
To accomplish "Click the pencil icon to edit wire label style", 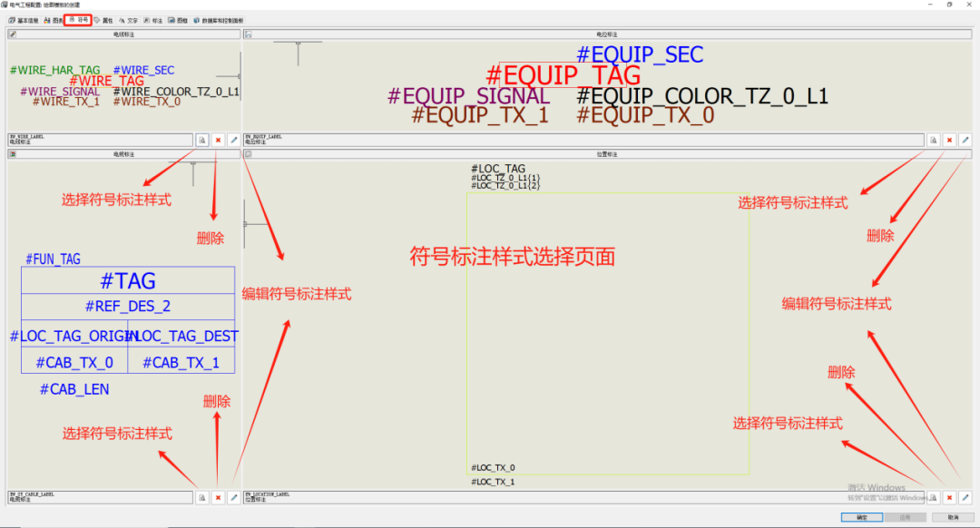I will tap(233, 140).
